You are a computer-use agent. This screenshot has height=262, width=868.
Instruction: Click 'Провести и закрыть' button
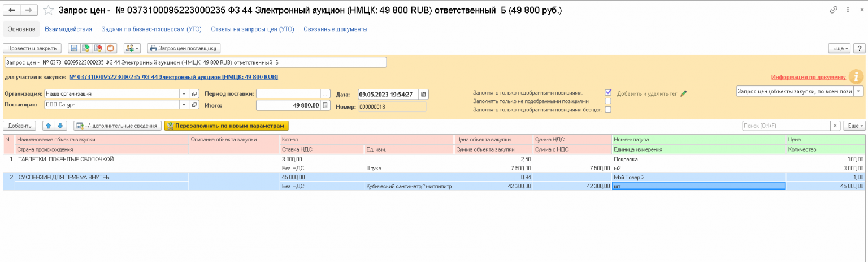coord(32,48)
